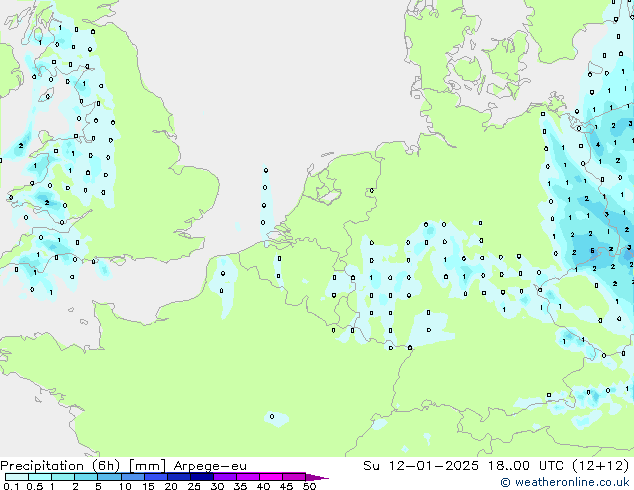The width and height of the screenshot is (634, 490).
Task: Click the legend label '0.1'
Action: 12,486
